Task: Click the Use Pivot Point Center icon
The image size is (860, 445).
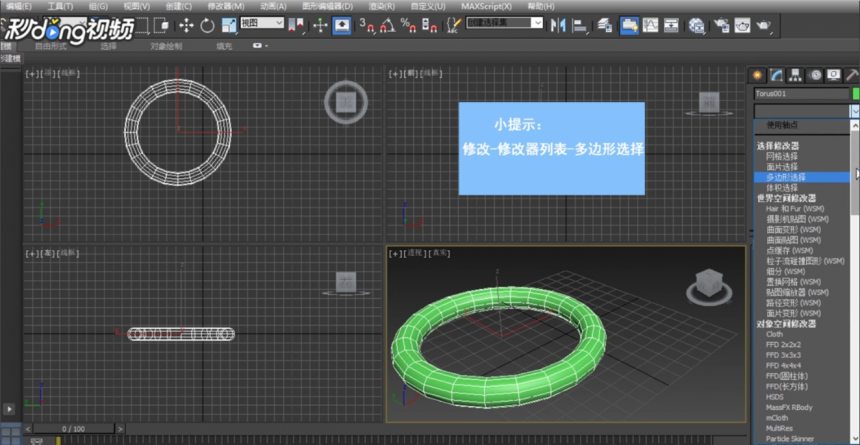Action: pos(296,25)
